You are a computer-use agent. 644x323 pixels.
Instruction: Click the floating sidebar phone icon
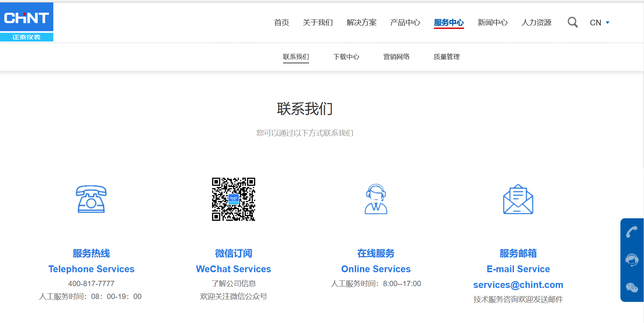coord(632,232)
